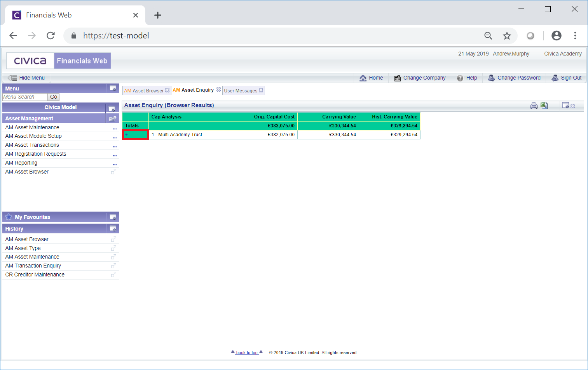This screenshot has width=588, height=370.
Task: Click the Change Password link
Action: 519,78
